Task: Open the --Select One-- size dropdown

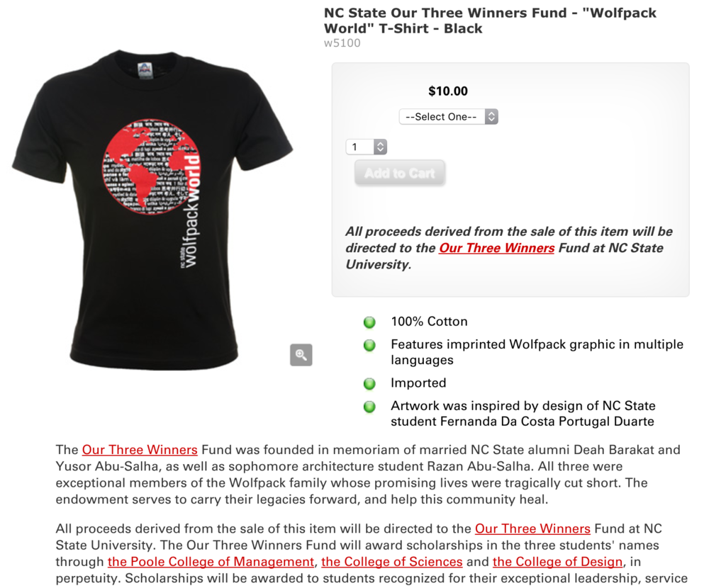Action: point(448,117)
